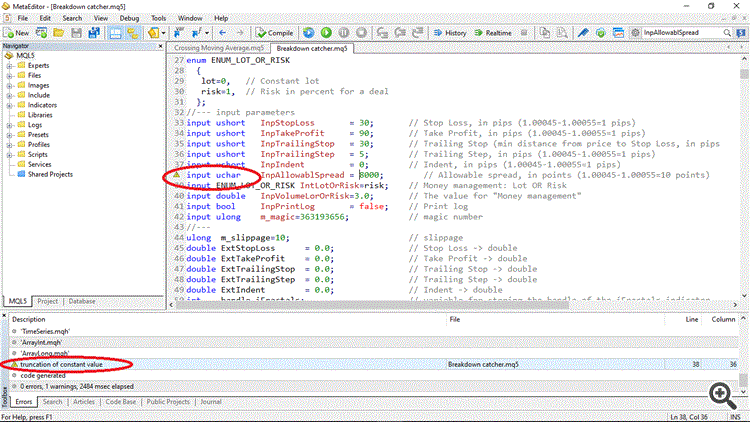Screen dimensions: 750x422
Task: Start debugging on real data with the green play icon
Action: 326,33
